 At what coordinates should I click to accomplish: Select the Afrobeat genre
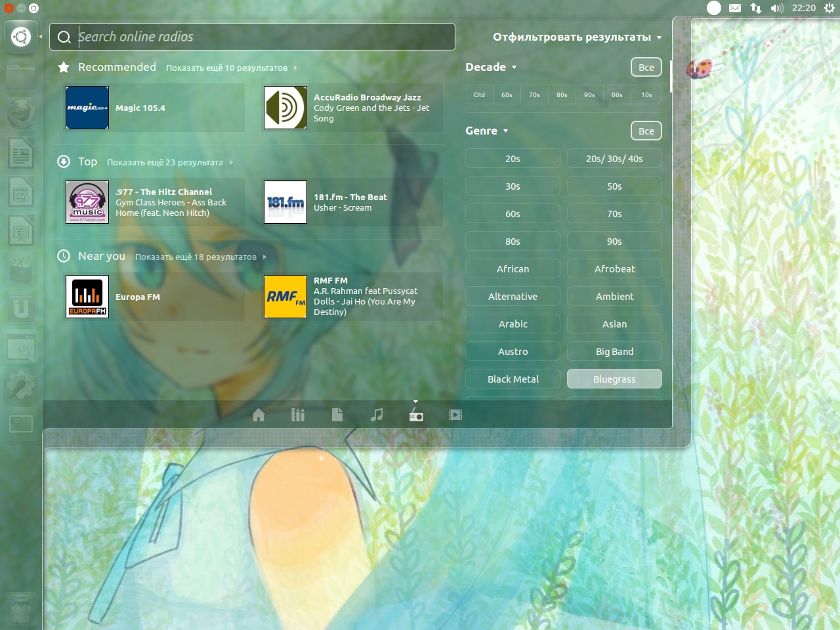[614, 268]
